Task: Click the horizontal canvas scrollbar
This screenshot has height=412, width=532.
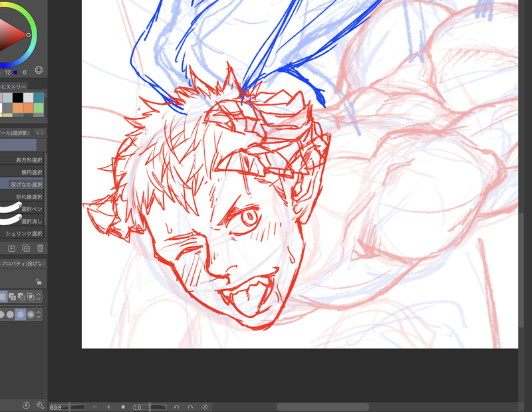Action: pyautogui.click(x=323, y=407)
